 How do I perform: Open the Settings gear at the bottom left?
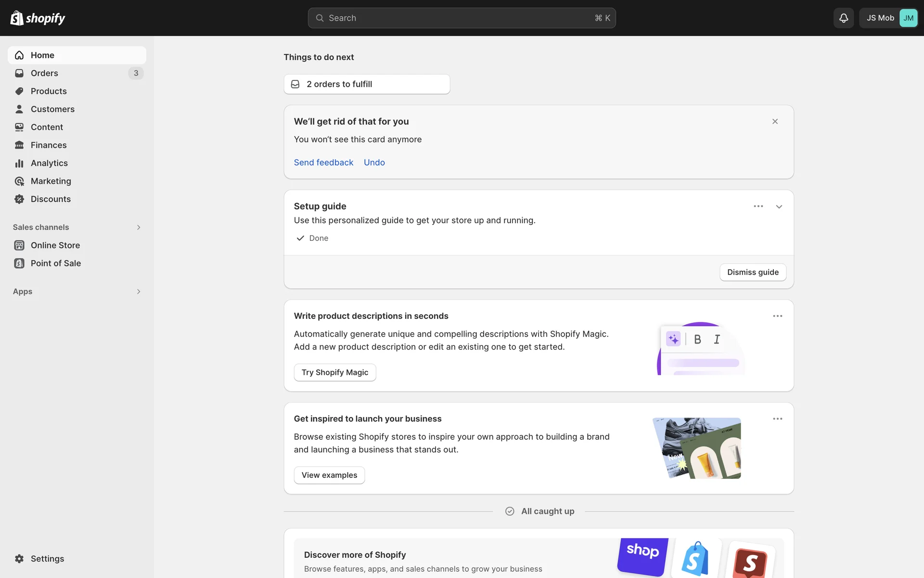click(x=19, y=559)
